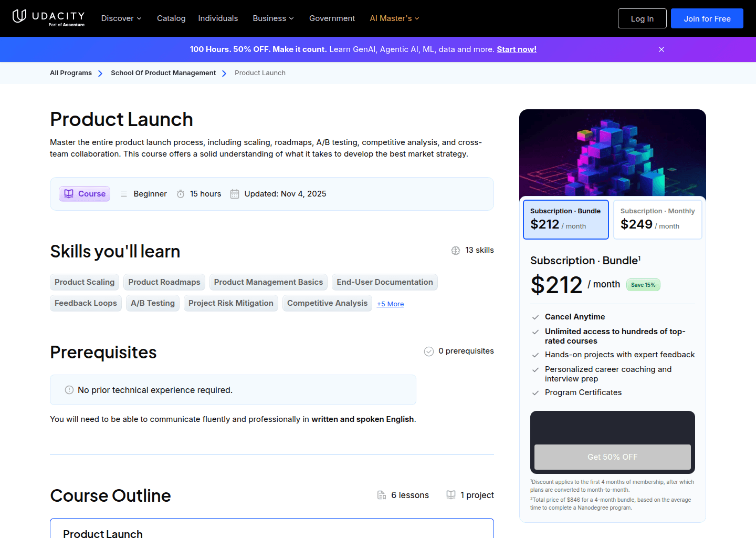756x538 pixels.
Task: Click the calendar icon beside the updated date
Action: 235,193
